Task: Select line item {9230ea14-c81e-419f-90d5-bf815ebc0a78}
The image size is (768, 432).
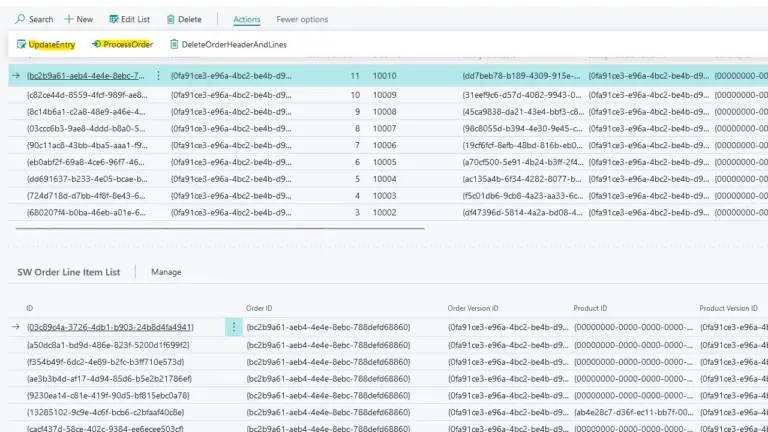Action: click(x=108, y=395)
